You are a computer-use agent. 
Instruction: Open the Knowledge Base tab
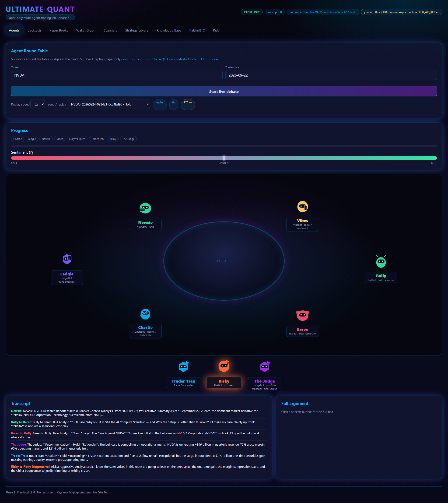click(x=169, y=30)
